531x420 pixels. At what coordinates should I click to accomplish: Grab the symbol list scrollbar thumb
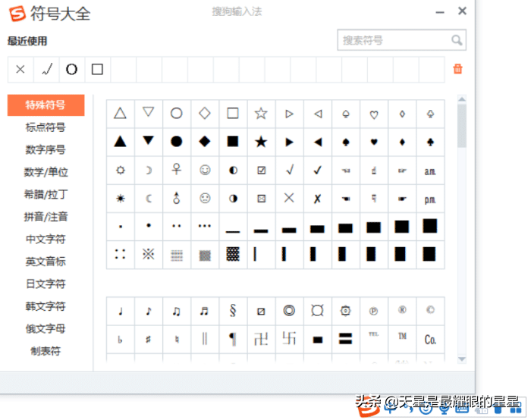pos(462,126)
